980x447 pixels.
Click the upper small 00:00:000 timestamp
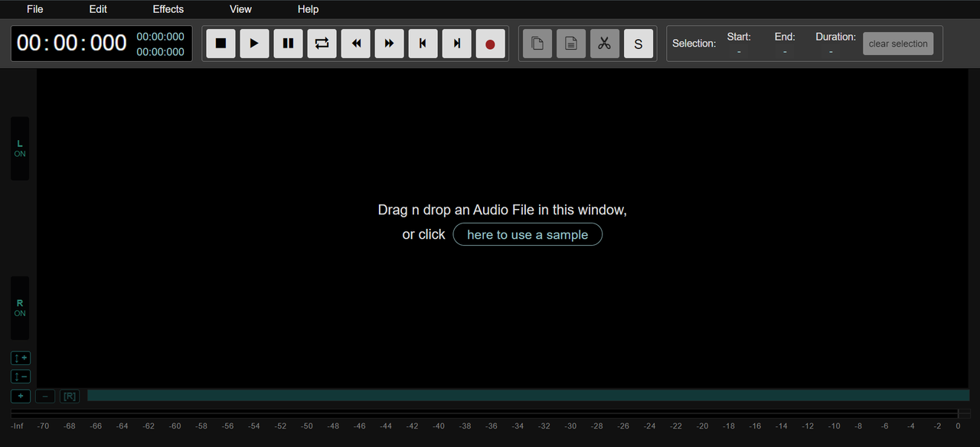pyautogui.click(x=160, y=36)
